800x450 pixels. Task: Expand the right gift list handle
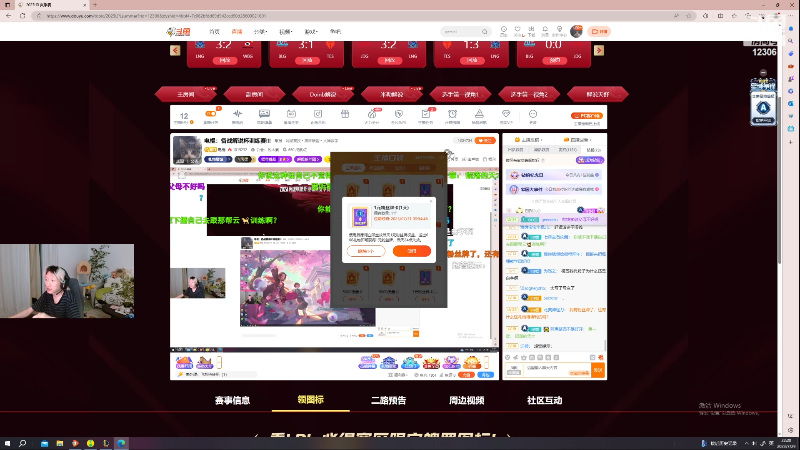click(x=487, y=363)
